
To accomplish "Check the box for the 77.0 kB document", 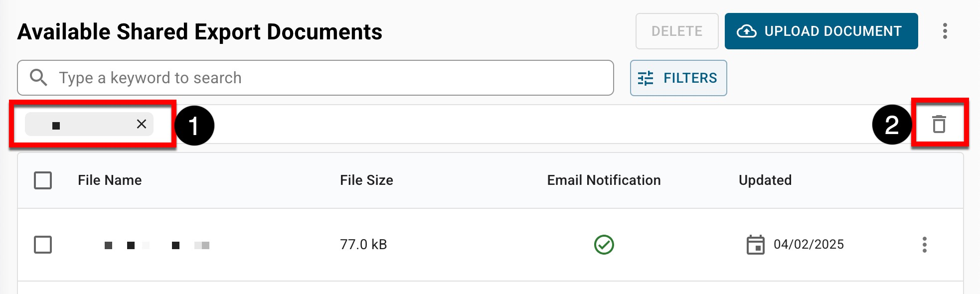I will point(43,245).
